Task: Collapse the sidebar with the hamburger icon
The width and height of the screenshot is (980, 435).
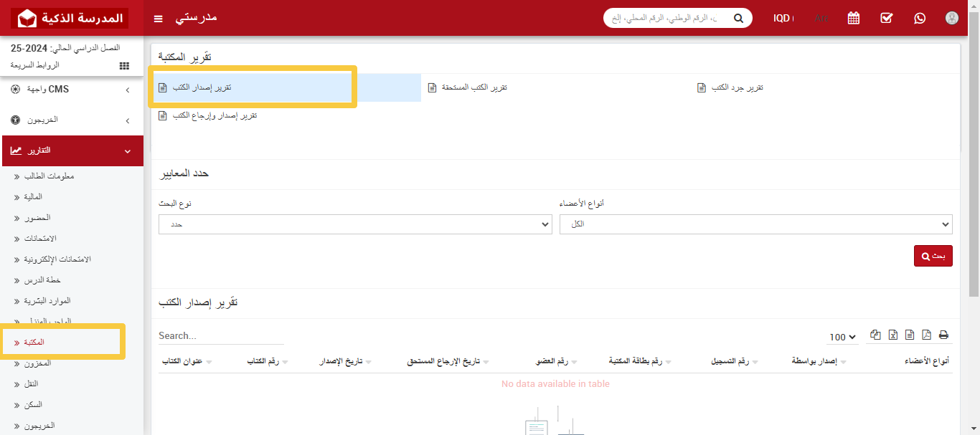Action: [x=158, y=18]
